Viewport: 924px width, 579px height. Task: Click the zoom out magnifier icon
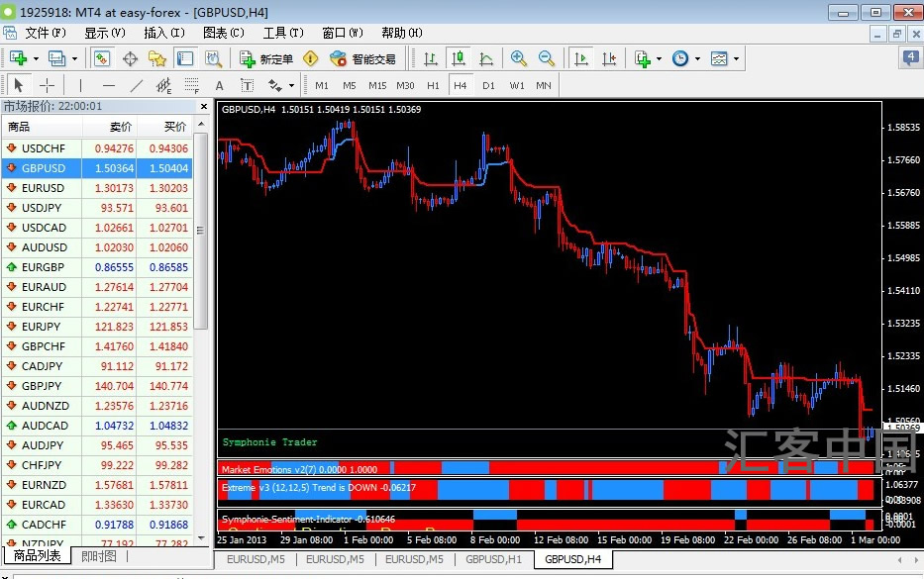tap(547, 58)
